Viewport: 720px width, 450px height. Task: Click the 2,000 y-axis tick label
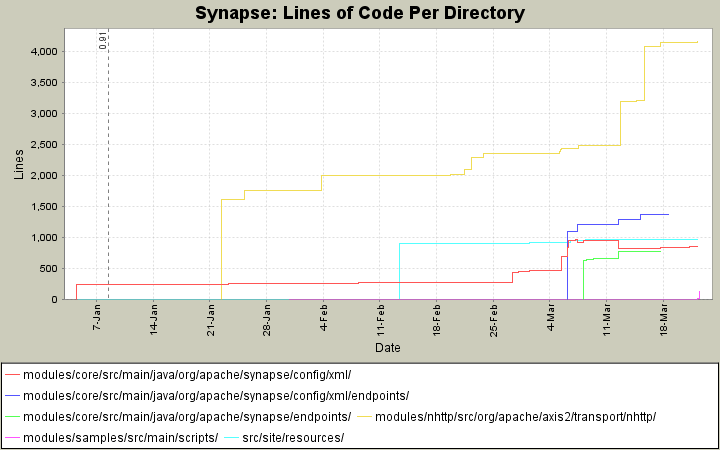coord(44,175)
